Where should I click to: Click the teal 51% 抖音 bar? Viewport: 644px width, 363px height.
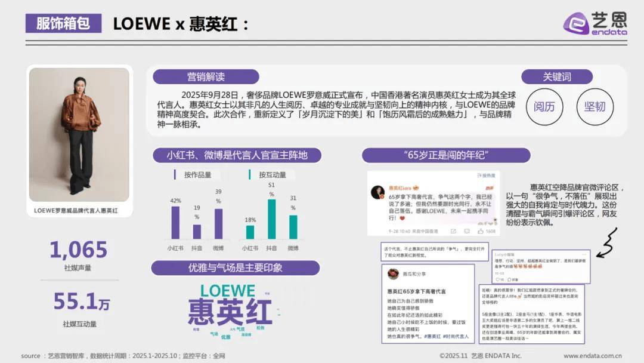tap(271, 219)
